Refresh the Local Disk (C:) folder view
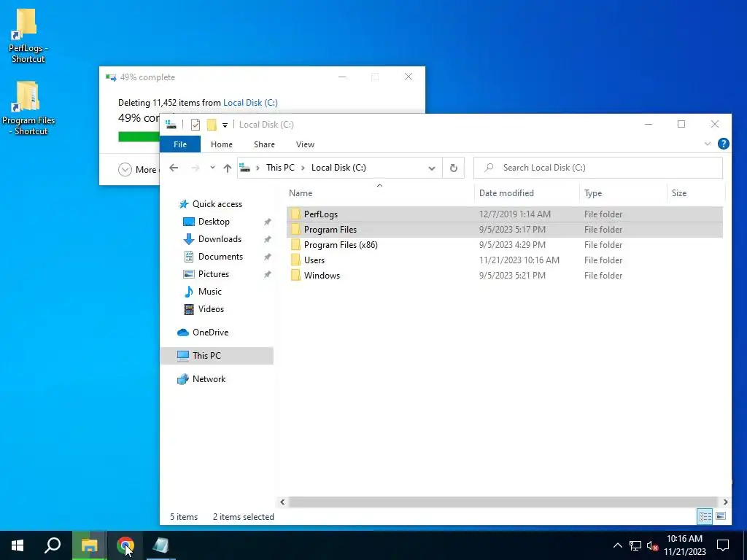 pos(454,168)
